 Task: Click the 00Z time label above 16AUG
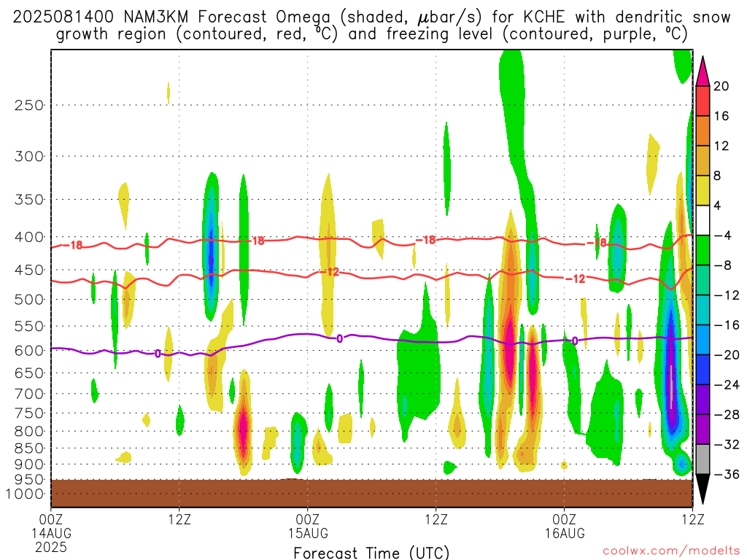[x=565, y=519]
